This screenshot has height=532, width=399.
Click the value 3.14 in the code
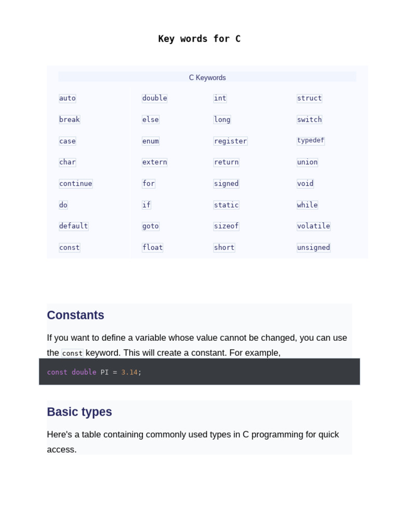(x=129, y=372)
